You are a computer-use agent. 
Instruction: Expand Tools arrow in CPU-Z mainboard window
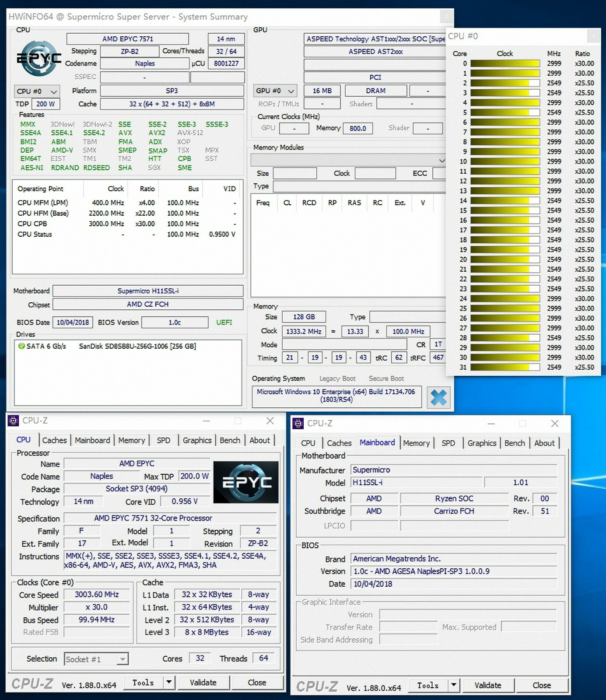click(x=454, y=685)
